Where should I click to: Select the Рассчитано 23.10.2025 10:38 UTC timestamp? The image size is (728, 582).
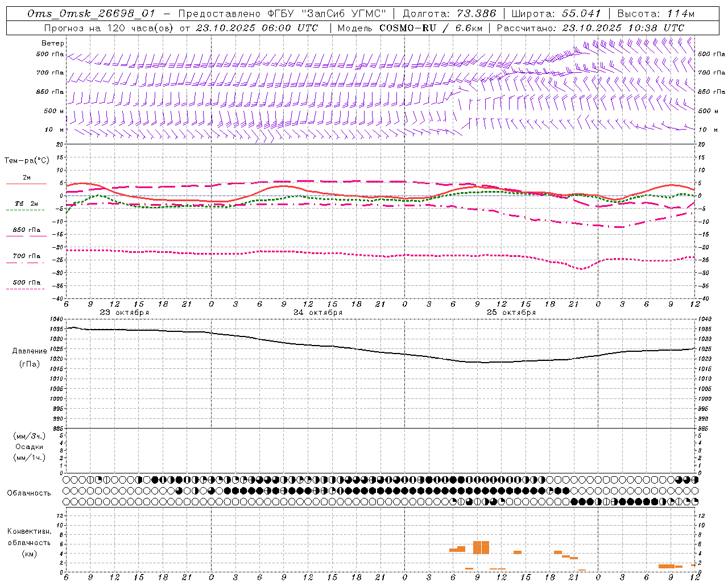click(590, 28)
